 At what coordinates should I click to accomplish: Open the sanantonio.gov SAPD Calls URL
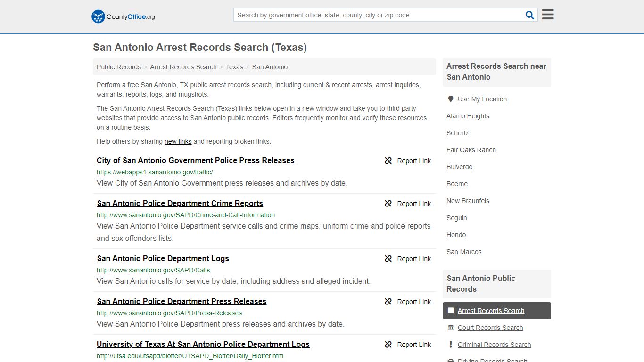[153, 270]
